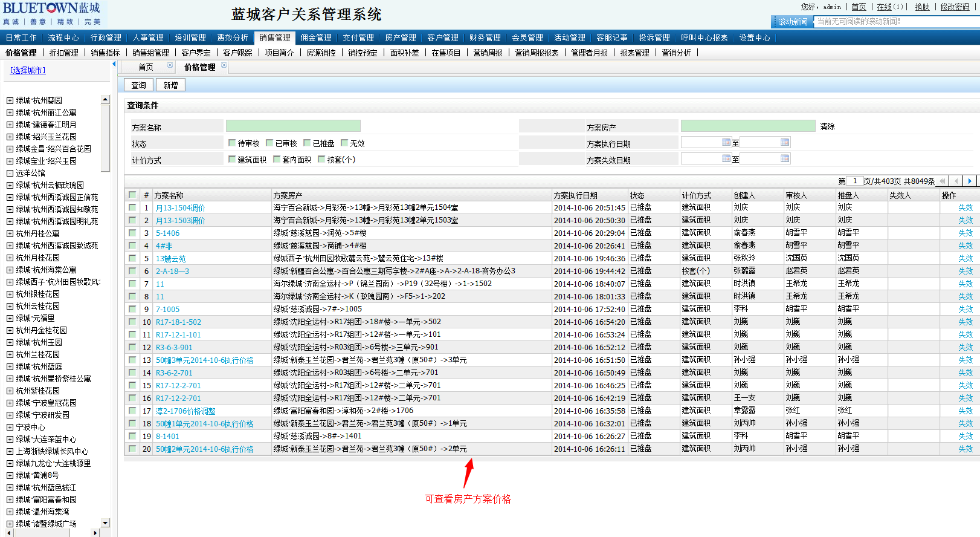The image size is (980, 537).
Task: Switch to the 首页 tab
Action: tap(146, 67)
